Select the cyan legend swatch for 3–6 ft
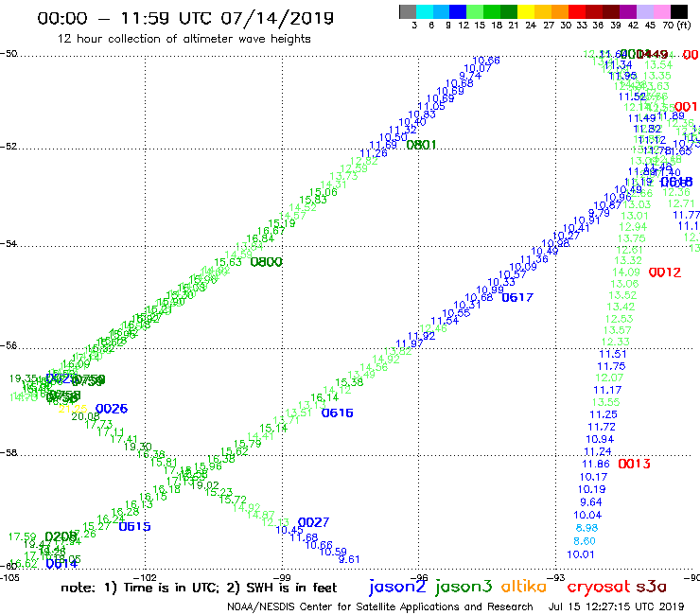700x615 pixels. tap(424, 11)
